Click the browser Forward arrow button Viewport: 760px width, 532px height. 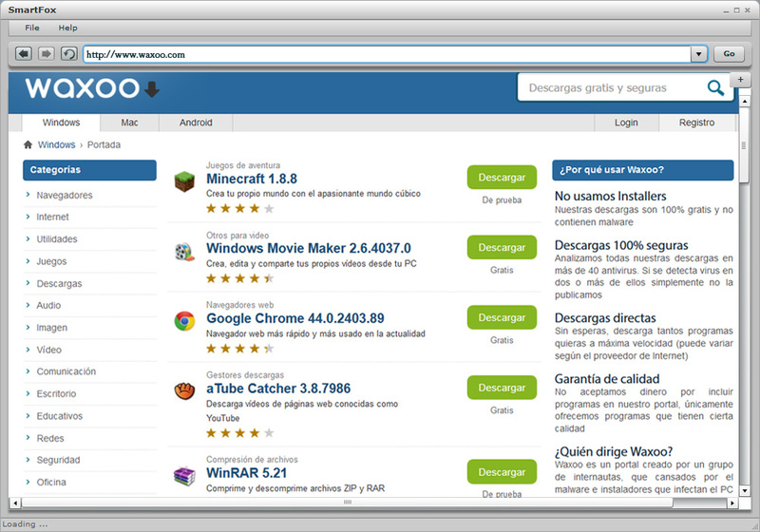pyautogui.click(x=46, y=54)
